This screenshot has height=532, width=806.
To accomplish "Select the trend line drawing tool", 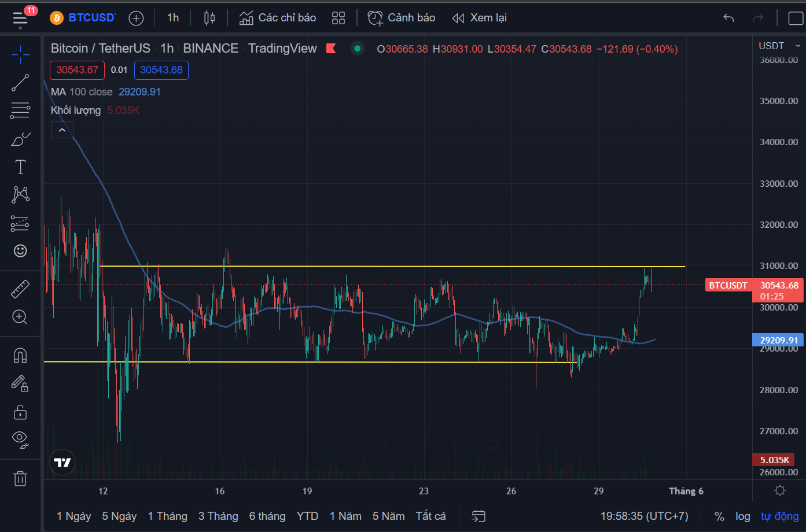I will pyautogui.click(x=20, y=83).
